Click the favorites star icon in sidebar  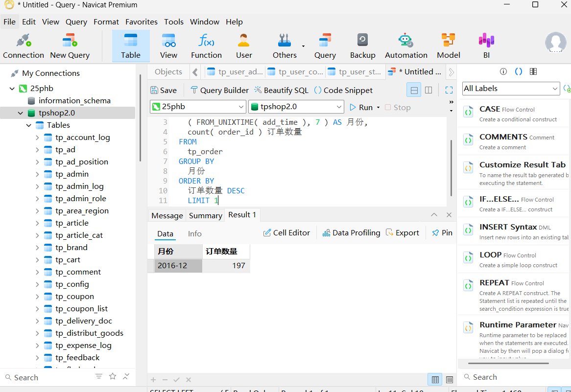click(x=113, y=376)
